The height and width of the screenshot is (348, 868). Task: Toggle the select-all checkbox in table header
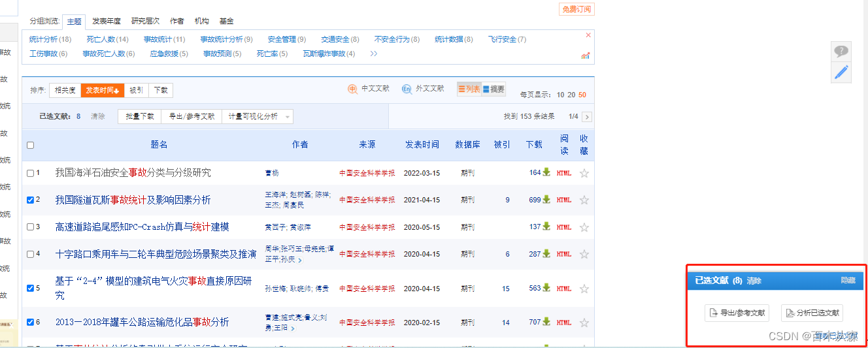[x=30, y=145]
